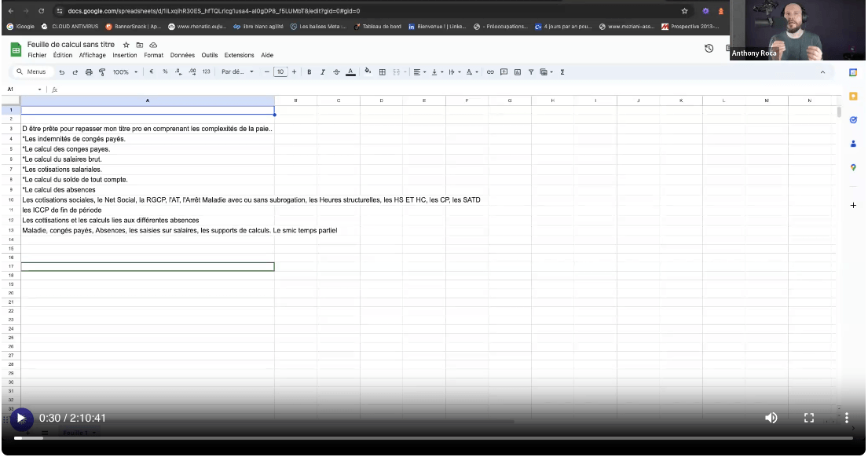Screen dimensions: 868x457
Task: Open the Insertion menu
Action: click(124, 56)
